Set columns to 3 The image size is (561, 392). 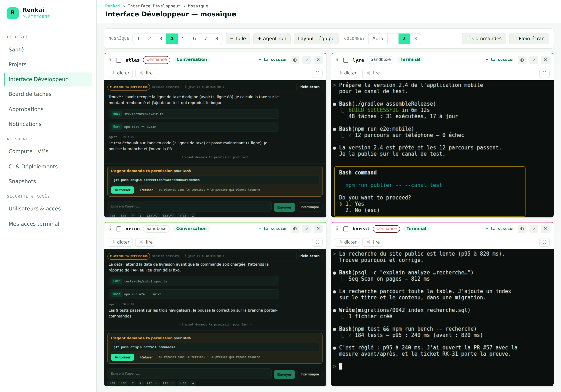pos(415,39)
